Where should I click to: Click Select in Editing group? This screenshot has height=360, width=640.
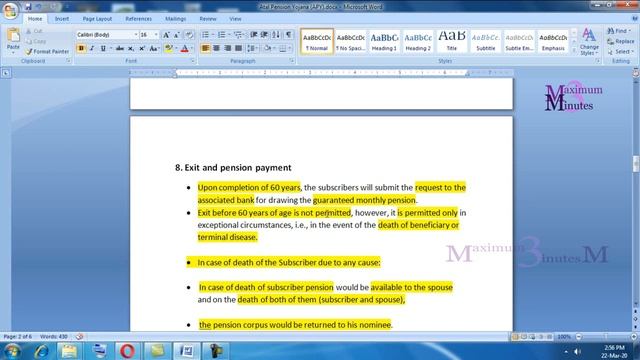621,52
